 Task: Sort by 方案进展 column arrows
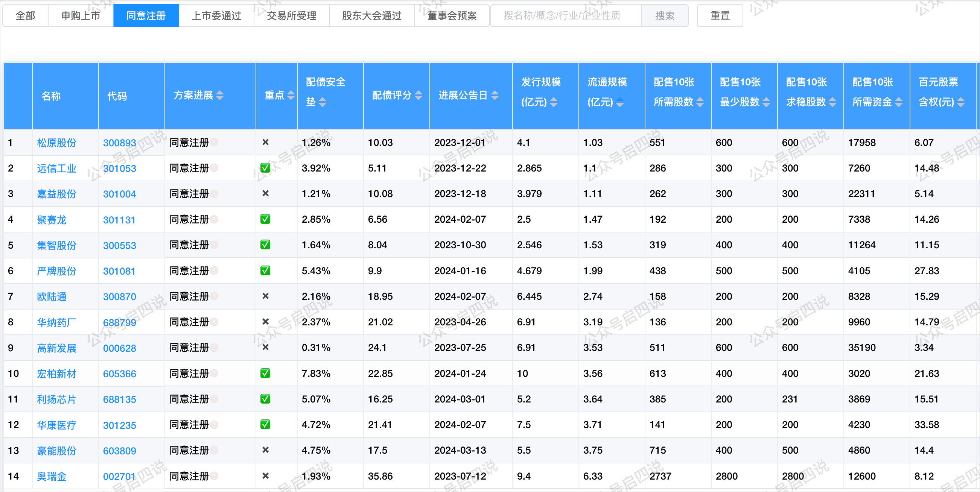click(219, 95)
